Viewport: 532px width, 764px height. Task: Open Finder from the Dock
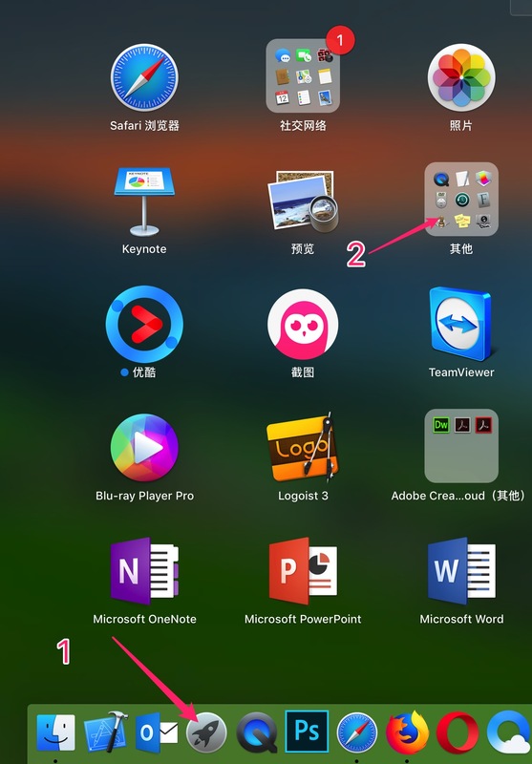pyautogui.click(x=56, y=732)
